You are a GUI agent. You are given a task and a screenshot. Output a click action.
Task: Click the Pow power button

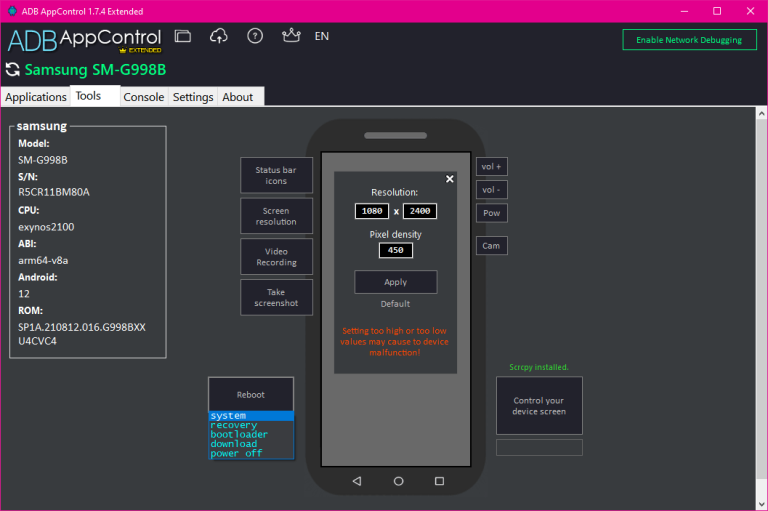(x=492, y=213)
